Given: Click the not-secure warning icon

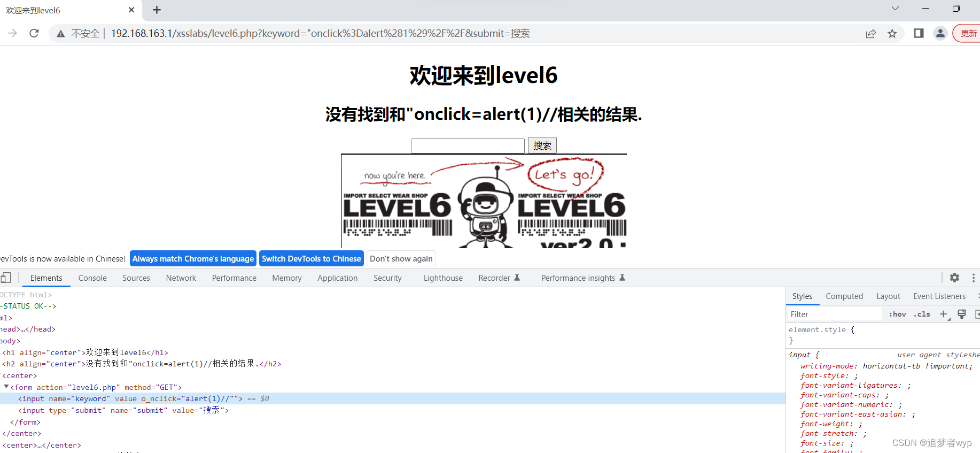Looking at the screenshot, I should coord(61,34).
